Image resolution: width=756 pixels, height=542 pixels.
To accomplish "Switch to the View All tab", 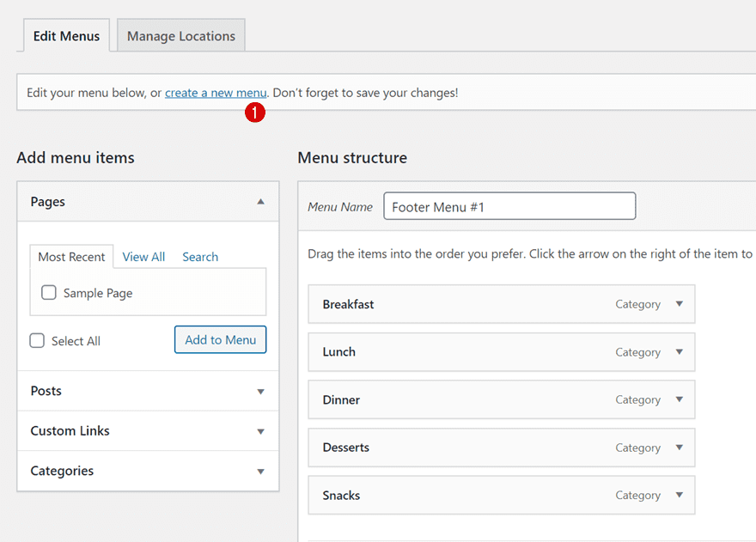I will pos(143,256).
